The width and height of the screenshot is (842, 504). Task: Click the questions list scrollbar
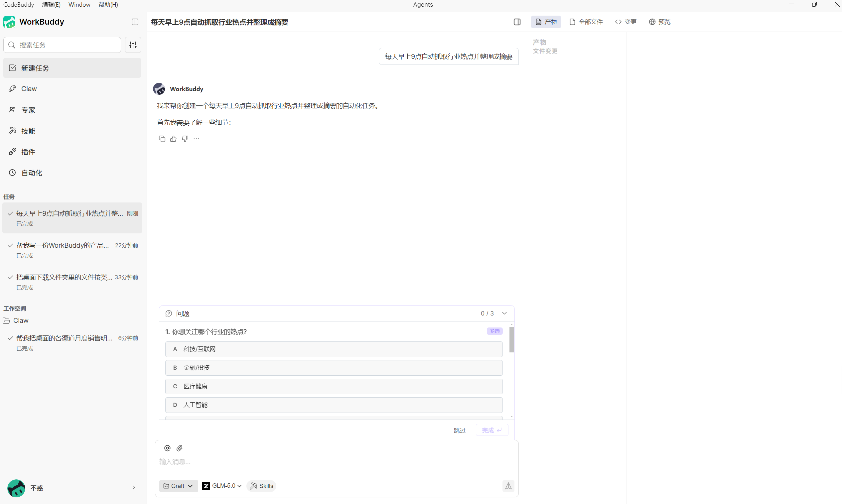[x=511, y=340]
